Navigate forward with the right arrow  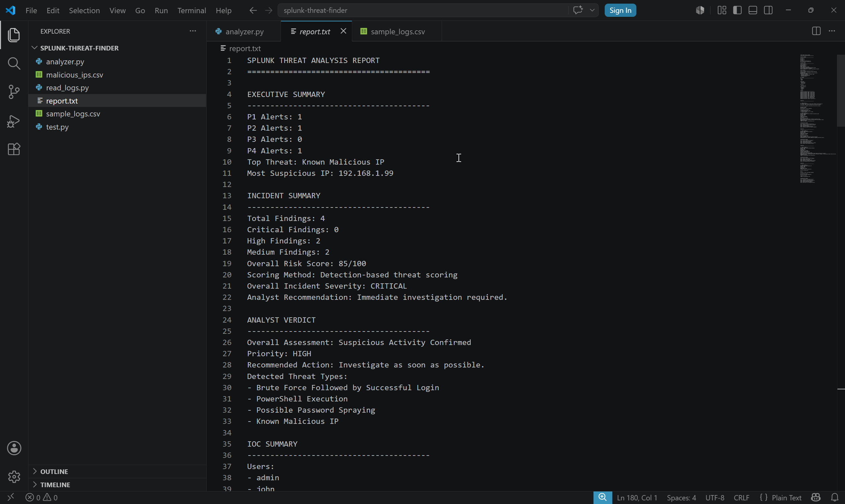(x=268, y=11)
